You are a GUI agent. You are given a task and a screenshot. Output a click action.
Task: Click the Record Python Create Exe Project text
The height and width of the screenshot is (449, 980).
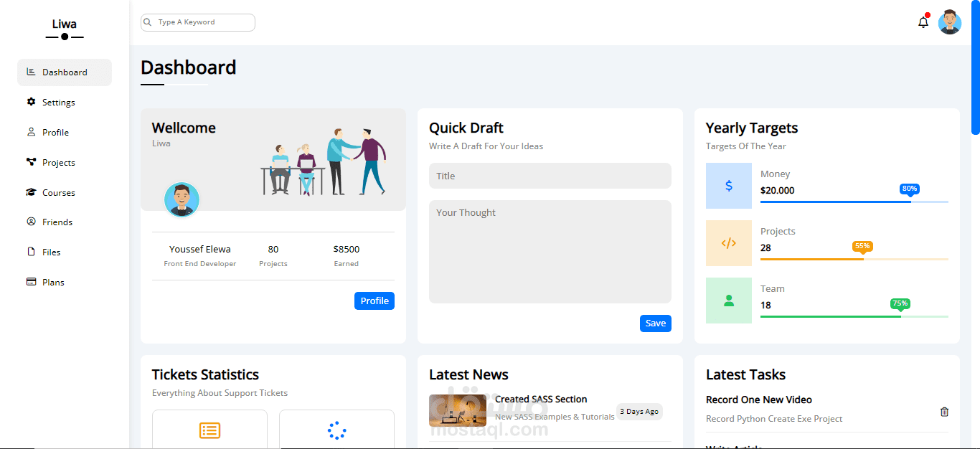tap(774, 419)
